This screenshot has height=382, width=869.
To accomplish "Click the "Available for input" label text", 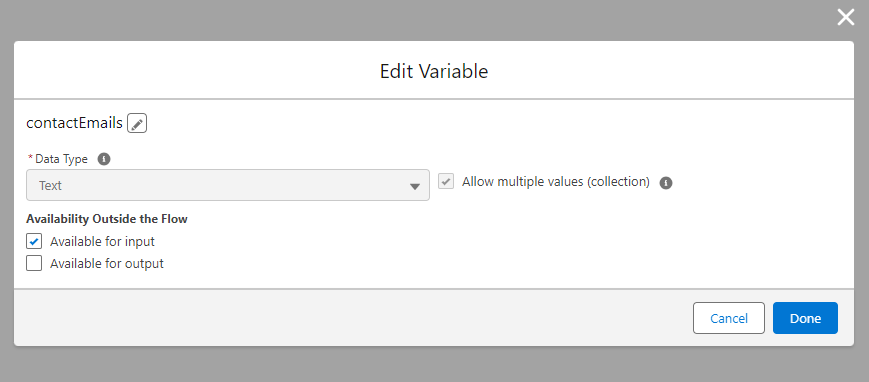I will 103,242.
